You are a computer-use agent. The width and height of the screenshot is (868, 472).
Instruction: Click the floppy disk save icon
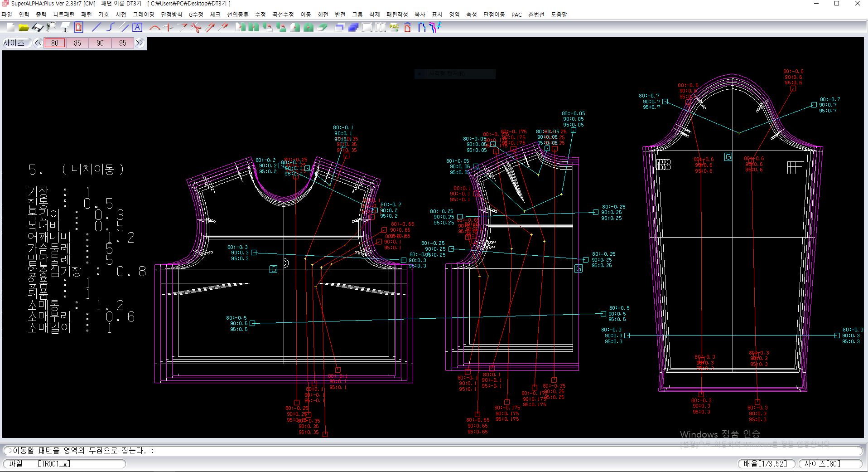(38, 28)
